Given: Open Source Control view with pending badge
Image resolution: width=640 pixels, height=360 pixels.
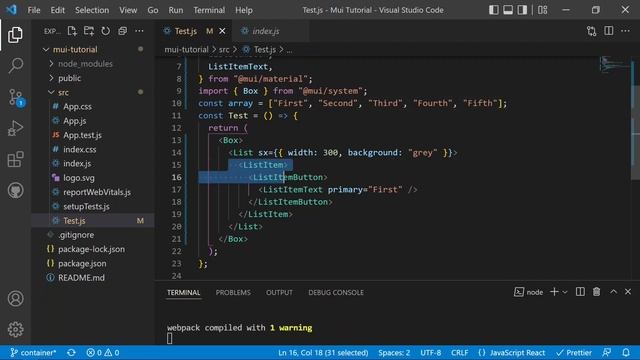Looking at the screenshot, I should [16, 97].
